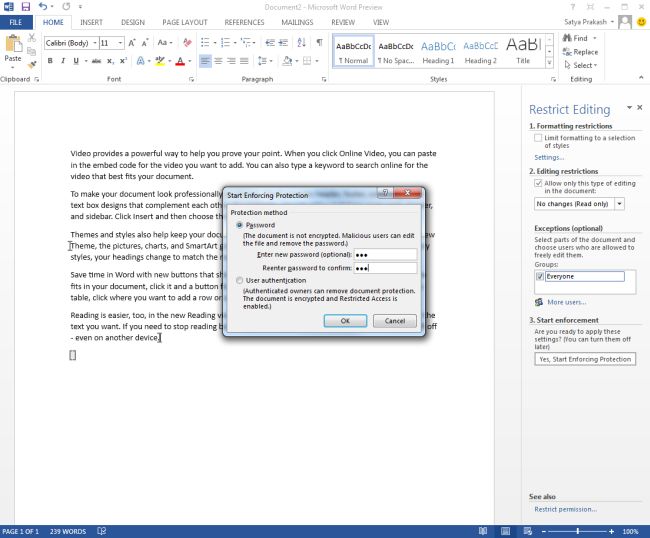Align the paragraph right
Screen dimensions: 650x538
pyautogui.click(x=231, y=61)
